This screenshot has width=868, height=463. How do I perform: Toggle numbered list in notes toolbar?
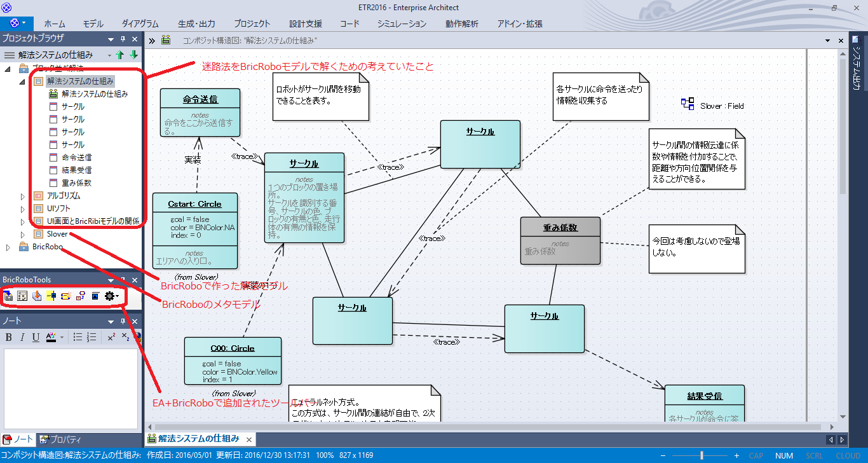click(91, 337)
